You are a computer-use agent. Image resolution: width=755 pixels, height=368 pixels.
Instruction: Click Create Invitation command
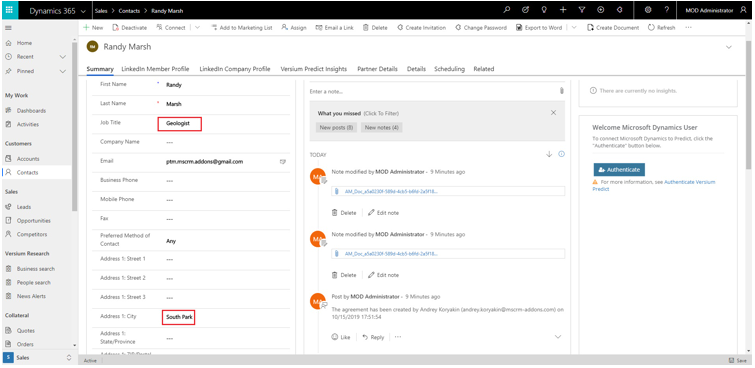(x=421, y=28)
